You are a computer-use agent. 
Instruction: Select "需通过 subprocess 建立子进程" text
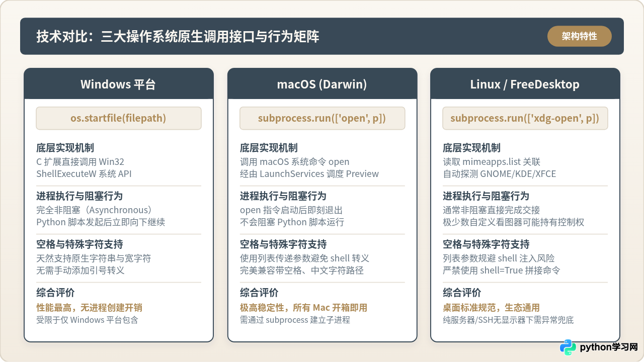pyautogui.click(x=295, y=319)
